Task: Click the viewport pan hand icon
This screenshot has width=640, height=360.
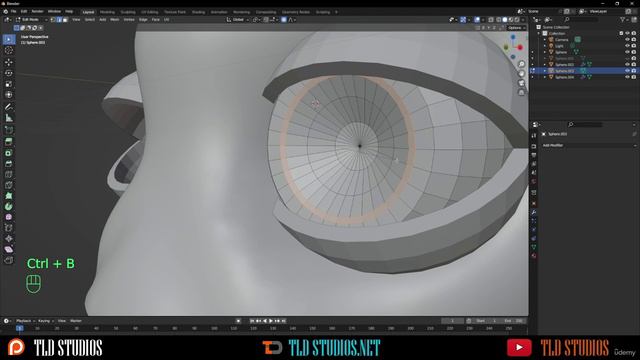Action: (x=521, y=73)
